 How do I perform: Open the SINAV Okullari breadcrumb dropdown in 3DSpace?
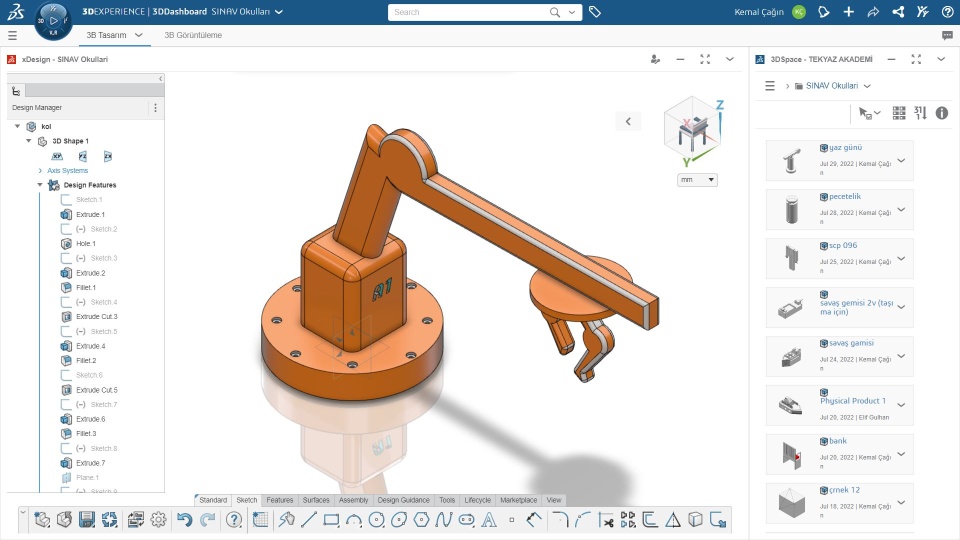pyautogui.click(x=867, y=86)
